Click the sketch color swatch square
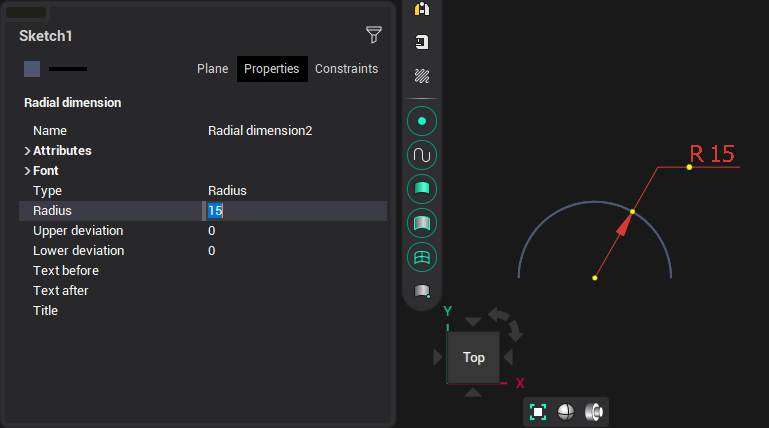 click(x=32, y=69)
